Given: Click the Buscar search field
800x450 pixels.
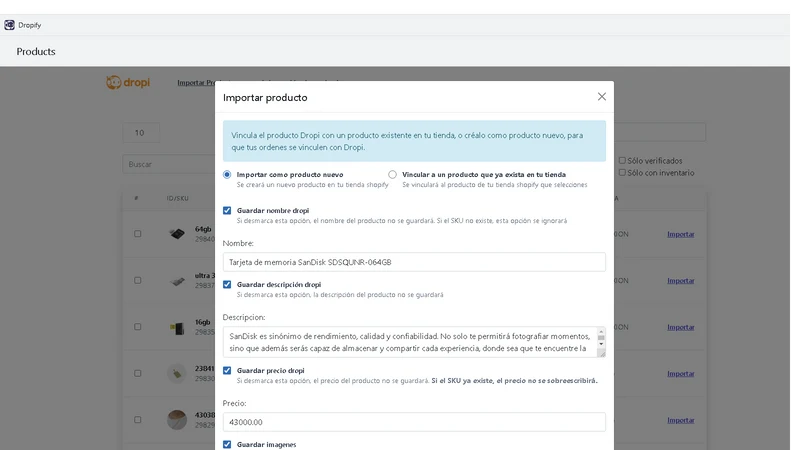Looking at the screenshot, I should pos(169,164).
